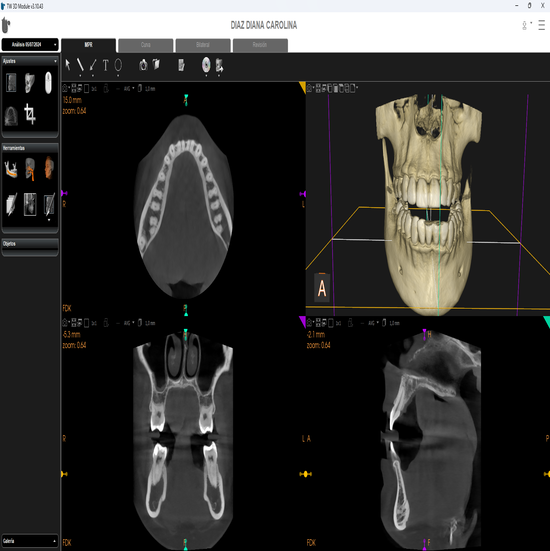Click the magenta slice marker on axial left edge
The image size is (550, 551).
[x=64, y=193]
